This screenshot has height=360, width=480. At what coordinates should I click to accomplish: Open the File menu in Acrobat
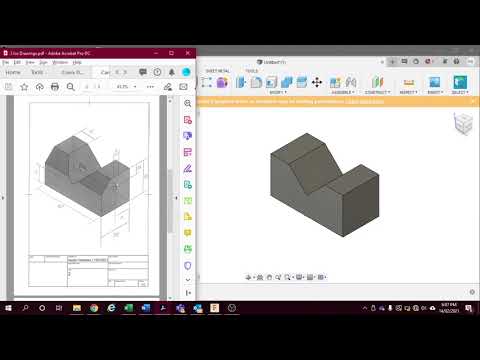(6, 62)
